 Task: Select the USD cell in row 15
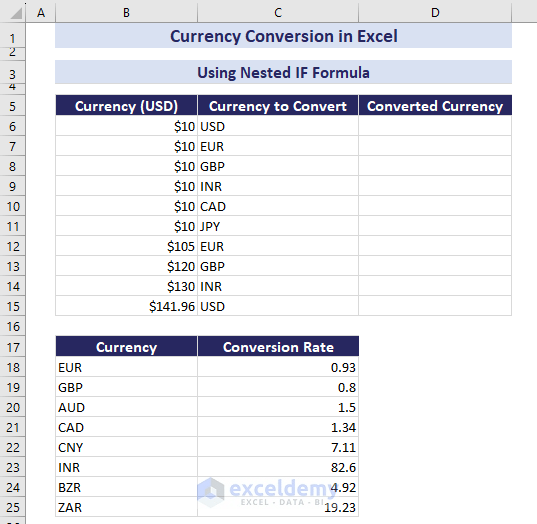[x=278, y=306]
